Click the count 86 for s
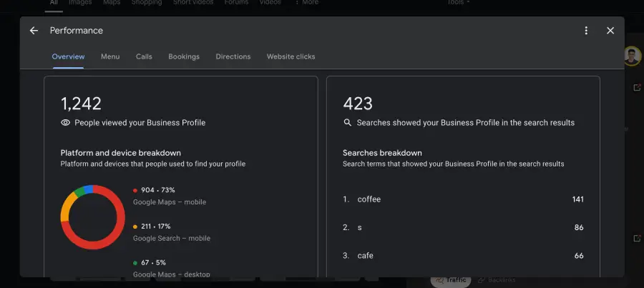 click(x=579, y=227)
